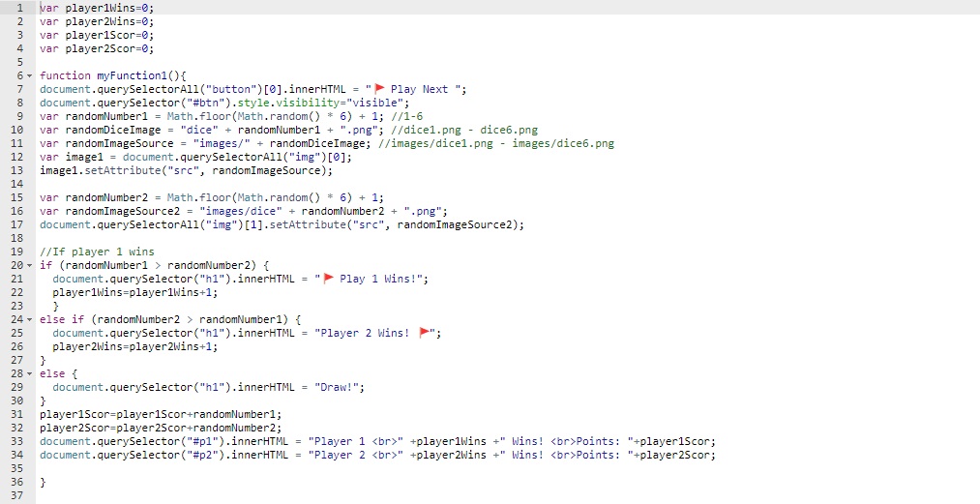Place cursor on 'var player1Scor=0;' line
Viewport: 980px width, 504px height.
point(96,35)
